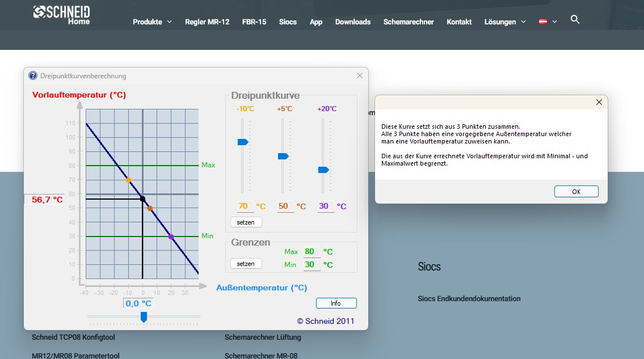The image size is (644, 359).
Task: Click the Schneid Home logo
Action: click(62, 15)
